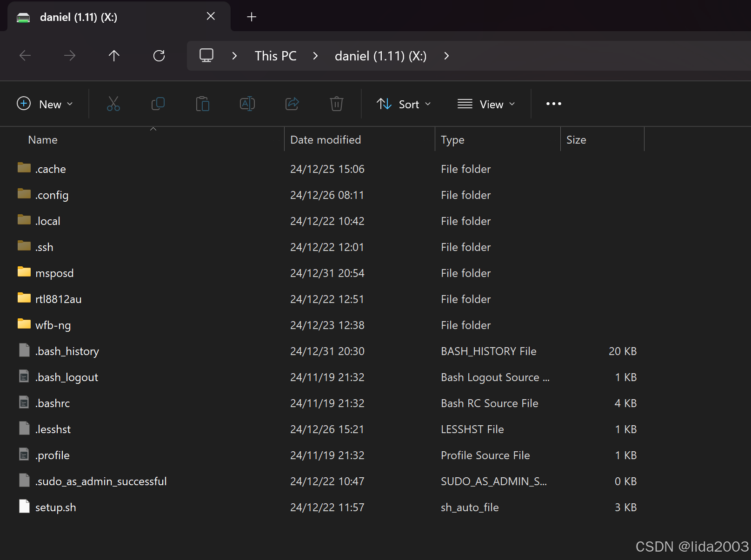Go back with the left arrow
The height and width of the screenshot is (560, 751).
(x=25, y=56)
